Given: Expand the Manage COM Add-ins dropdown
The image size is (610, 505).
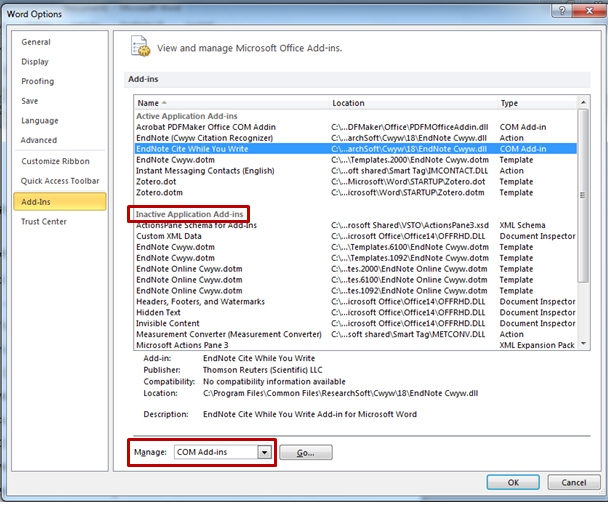Looking at the screenshot, I should point(265,452).
